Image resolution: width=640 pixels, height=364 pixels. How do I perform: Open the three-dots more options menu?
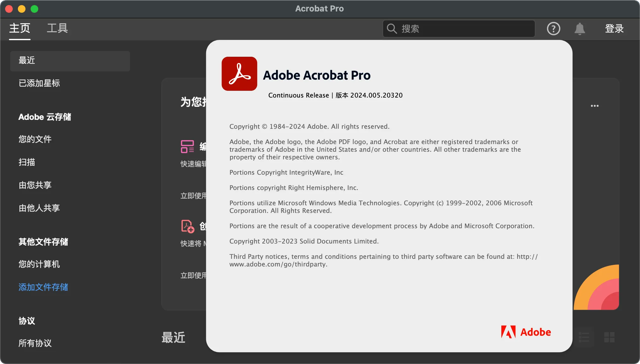click(594, 106)
